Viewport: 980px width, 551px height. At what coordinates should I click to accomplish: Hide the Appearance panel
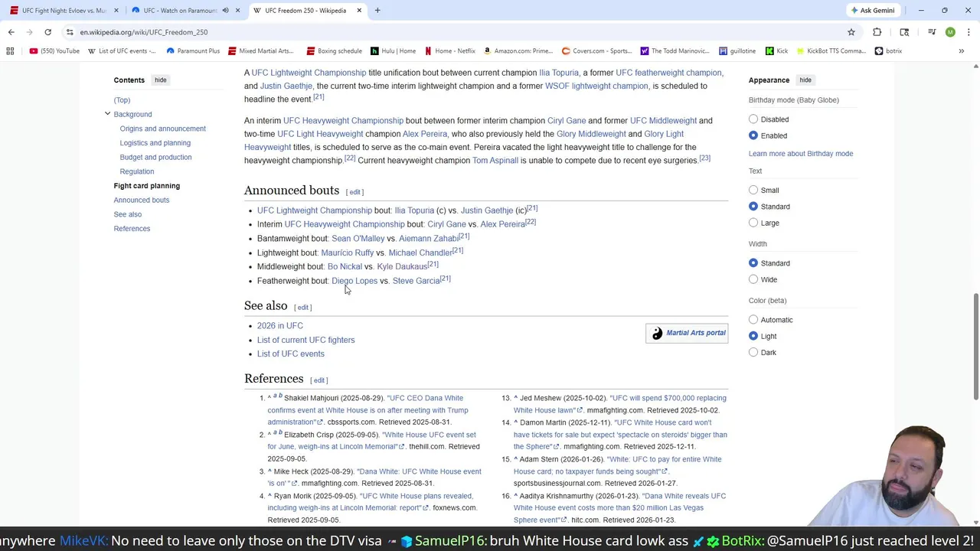click(x=805, y=80)
